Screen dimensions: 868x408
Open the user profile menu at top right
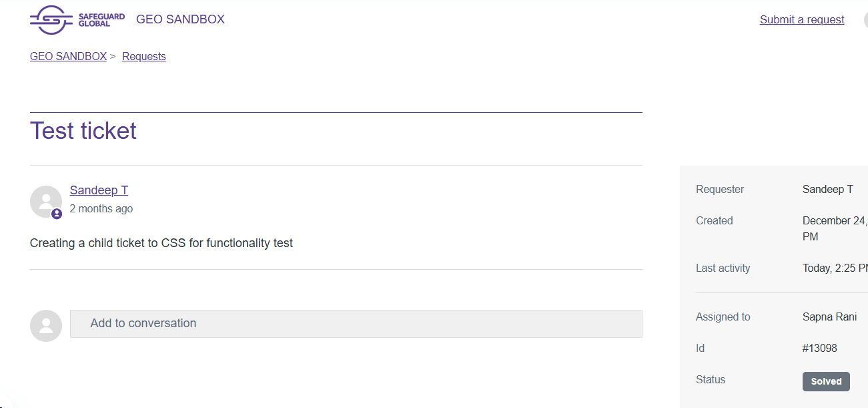click(865, 19)
